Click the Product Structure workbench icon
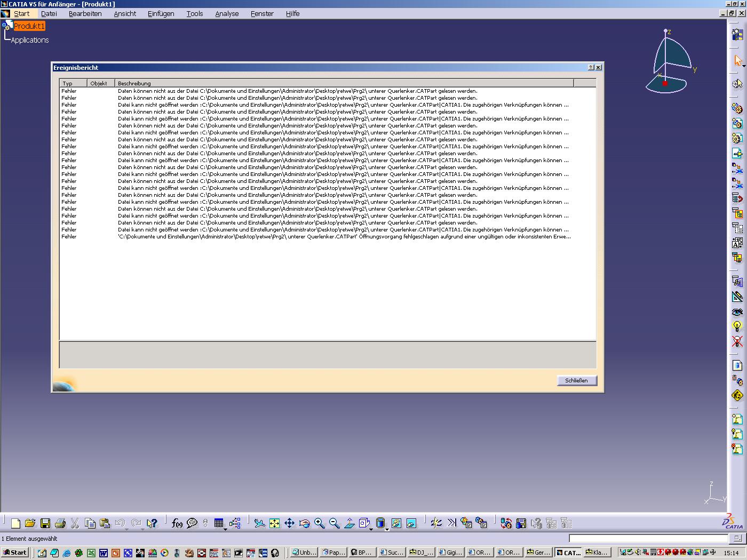 coord(737,35)
